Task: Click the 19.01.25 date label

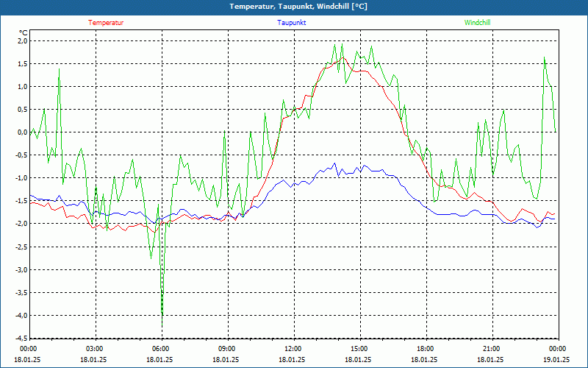Action: [556, 359]
